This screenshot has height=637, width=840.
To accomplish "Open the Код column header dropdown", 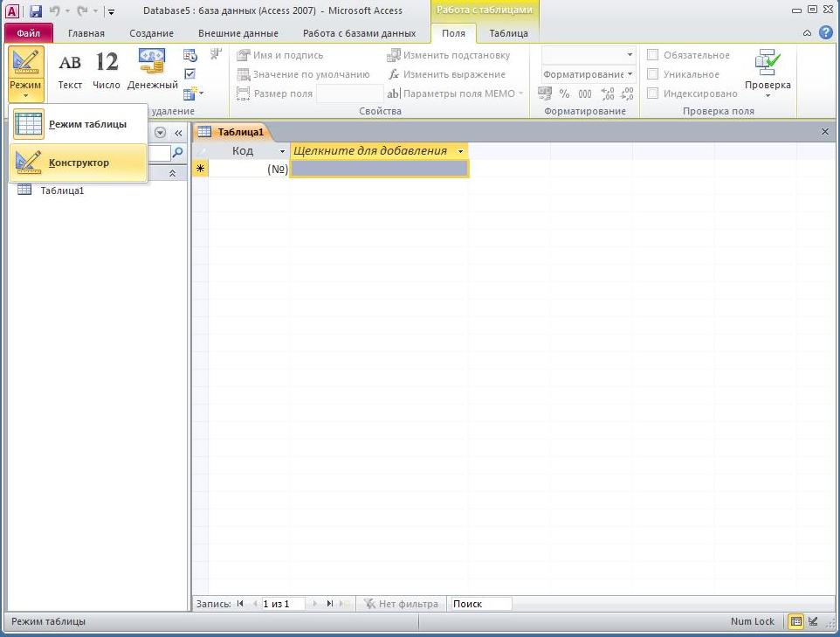I will point(282,151).
